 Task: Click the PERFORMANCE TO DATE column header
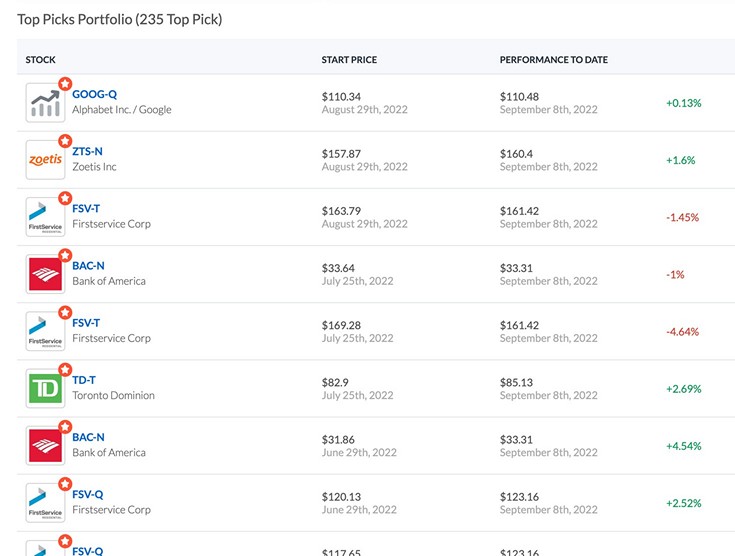point(553,60)
